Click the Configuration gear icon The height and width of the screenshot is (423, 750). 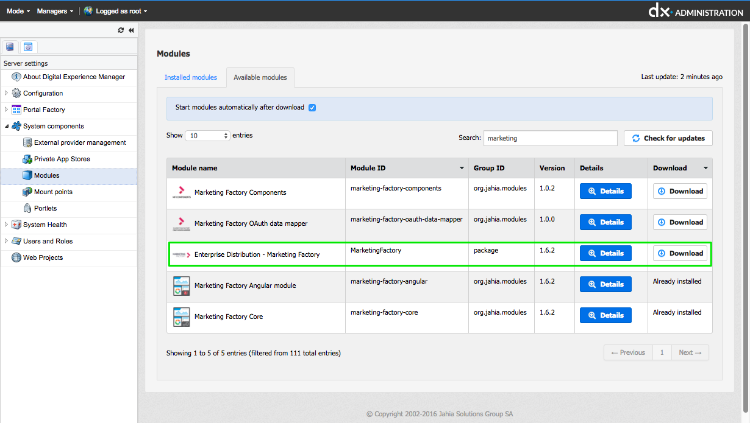tap(16, 93)
